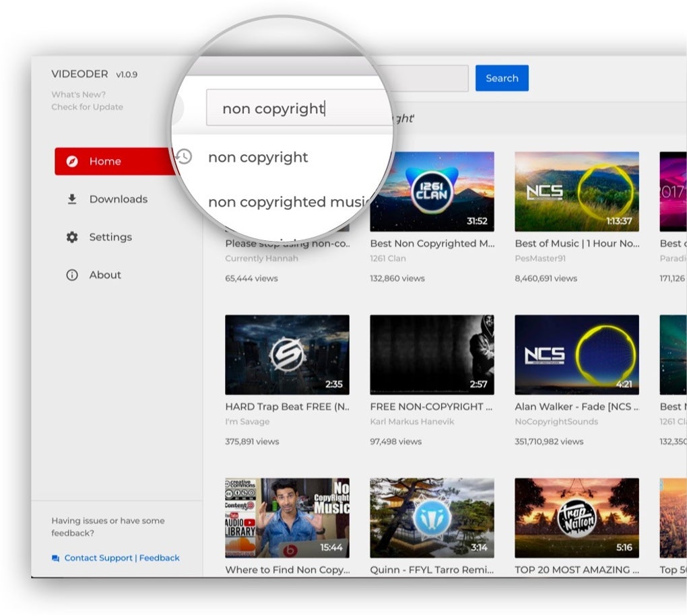Open the Alan Walker Fade NCS thumbnail
The height and width of the screenshot is (616, 687).
coord(577,355)
